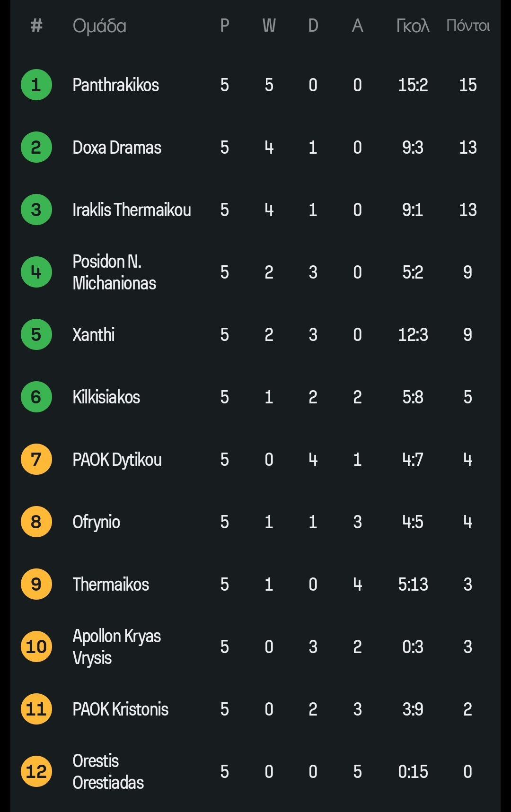The width and height of the screenshot is (511, 812).
Task: Click the yellow rank 7 badge
Action: pyautogui.click(x=36, y=460)
